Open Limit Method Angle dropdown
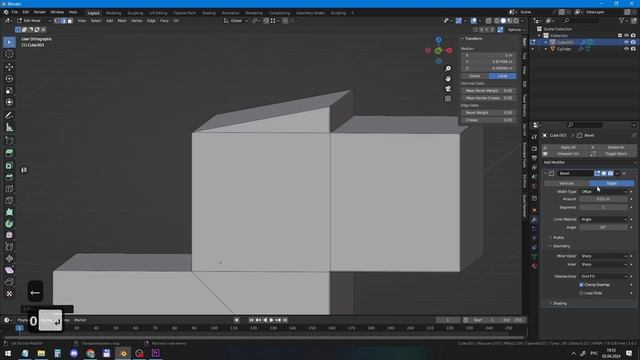Image resolution: width=640 pixels, height=360 pixels. click(x=604, y=220)
